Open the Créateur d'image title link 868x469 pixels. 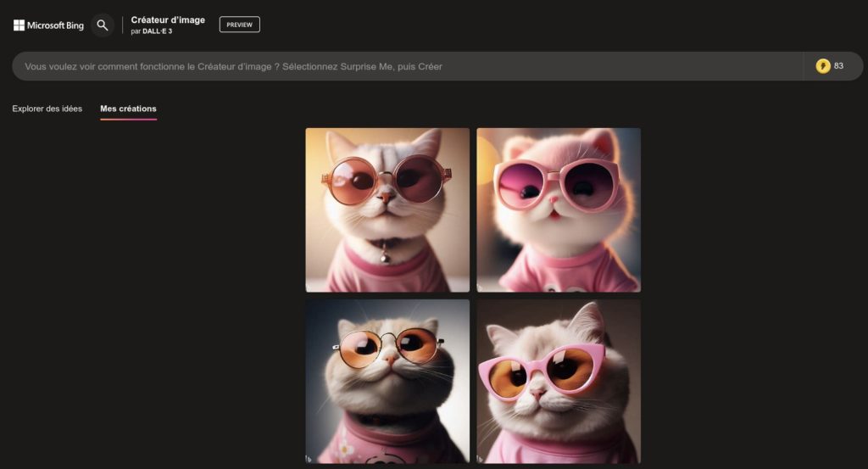click(168, 20)
